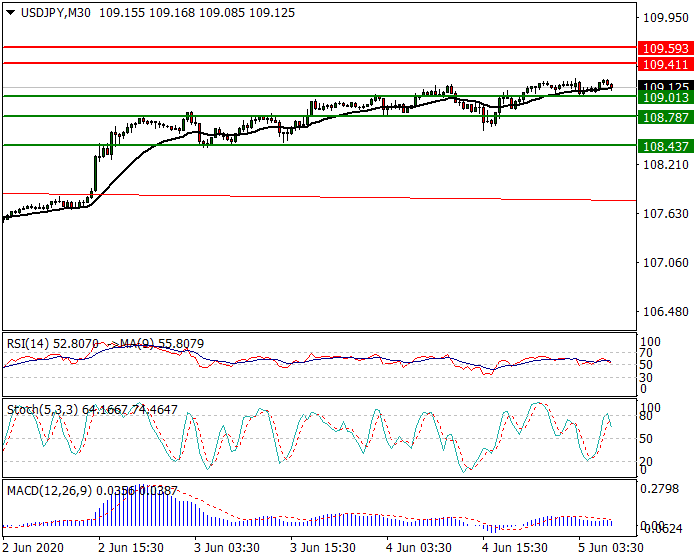
Task: Click the 107.060 price scale value
Action: pos(666,263)
